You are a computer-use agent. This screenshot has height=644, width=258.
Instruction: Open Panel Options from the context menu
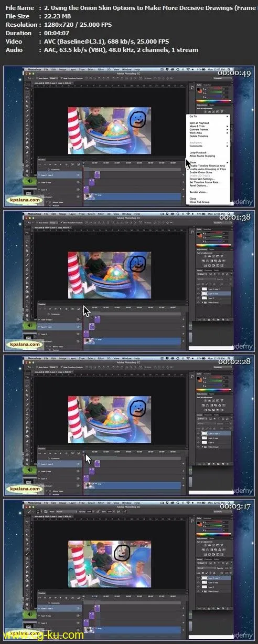(199, 185)
